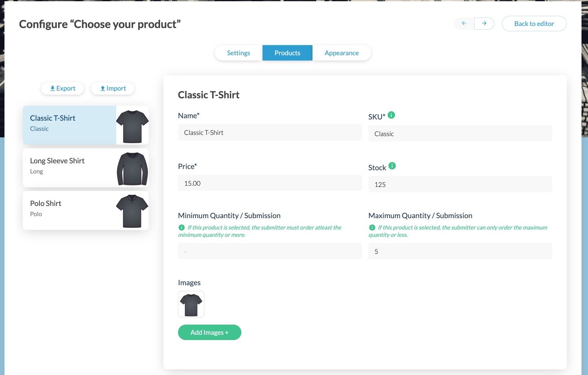
Task: Click the previous arrow icon
Action: 464,24
